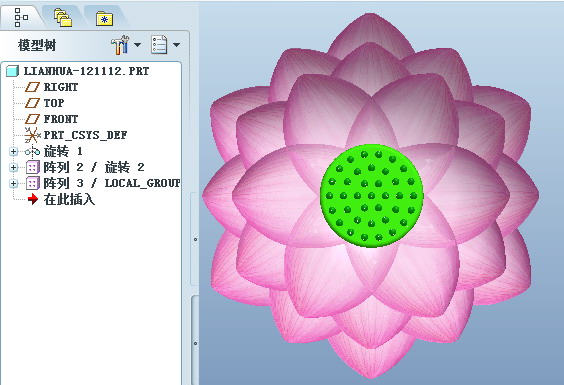Select the PRT_CSYS_DEF coordinate system icon
The image size is (564, 385).
coord(32,135)
